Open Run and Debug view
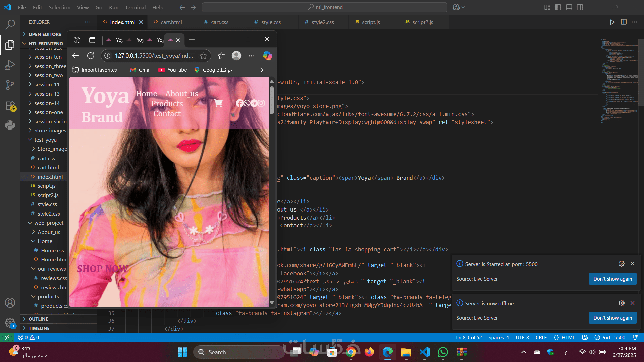The height and width of the screenshot is (362, 644). coord(10,65)
